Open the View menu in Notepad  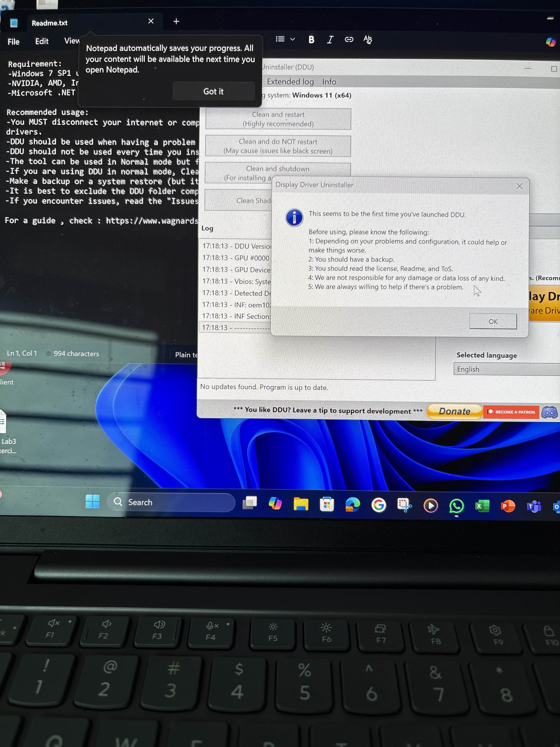(x=71, y=41)
